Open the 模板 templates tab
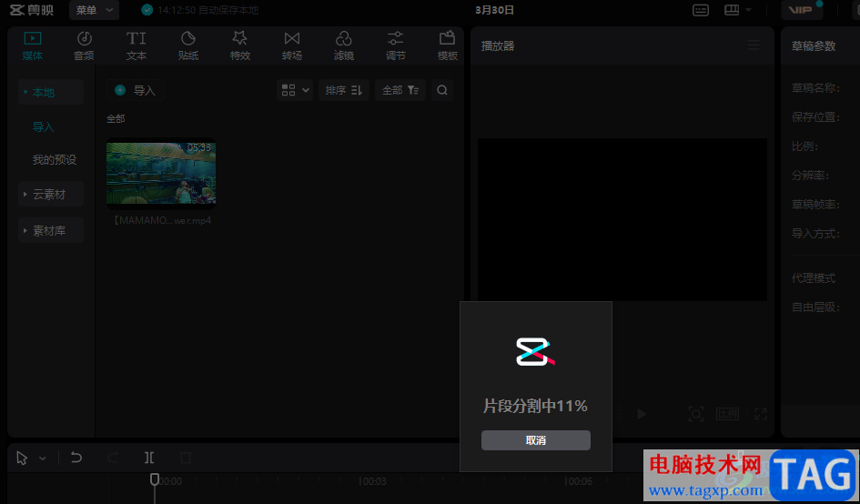This screenshot has width=860, height=504. (x=448, y=46)
